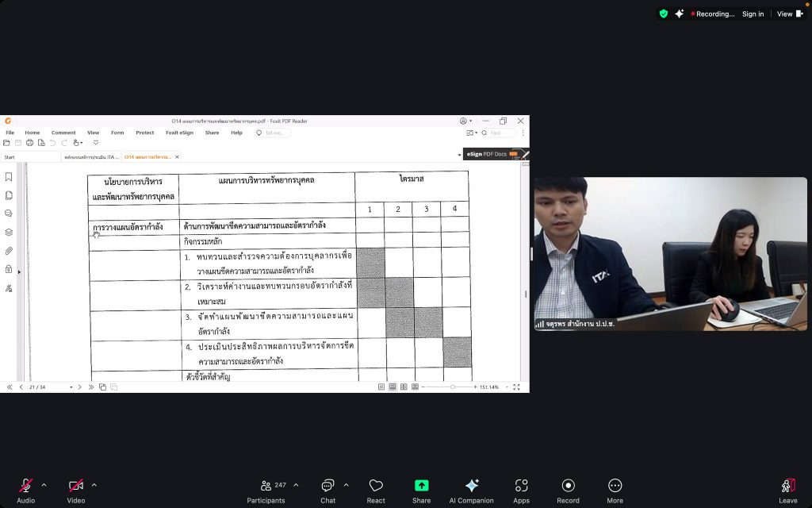This screenshot has width=812, height=508.
Task: Open the Help ribbon tab
Action: 236,133
